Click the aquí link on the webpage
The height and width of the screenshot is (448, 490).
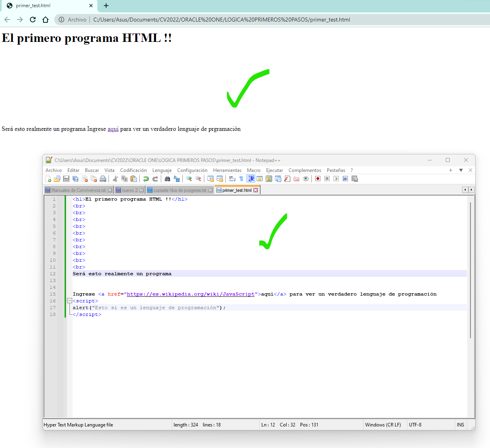click(113, 129)
